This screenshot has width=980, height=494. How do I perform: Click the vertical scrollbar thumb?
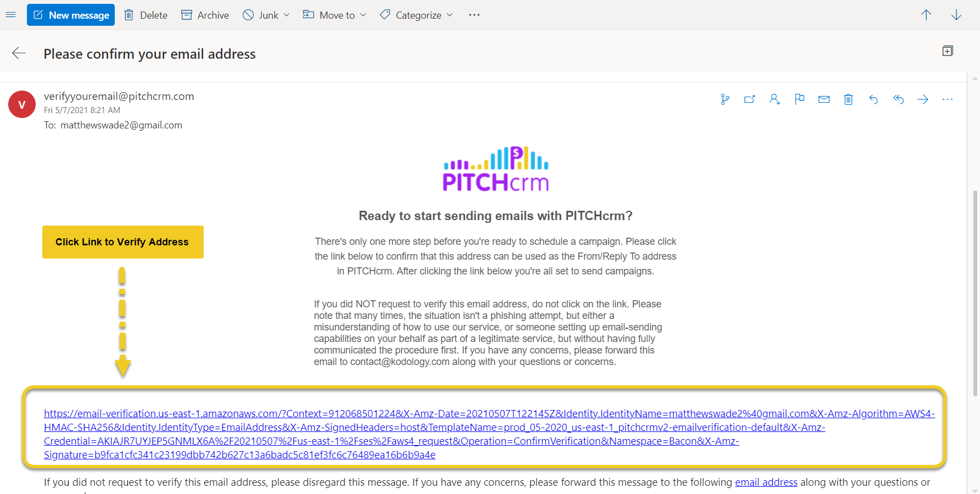pyautogui.click(x=975, y=293)
